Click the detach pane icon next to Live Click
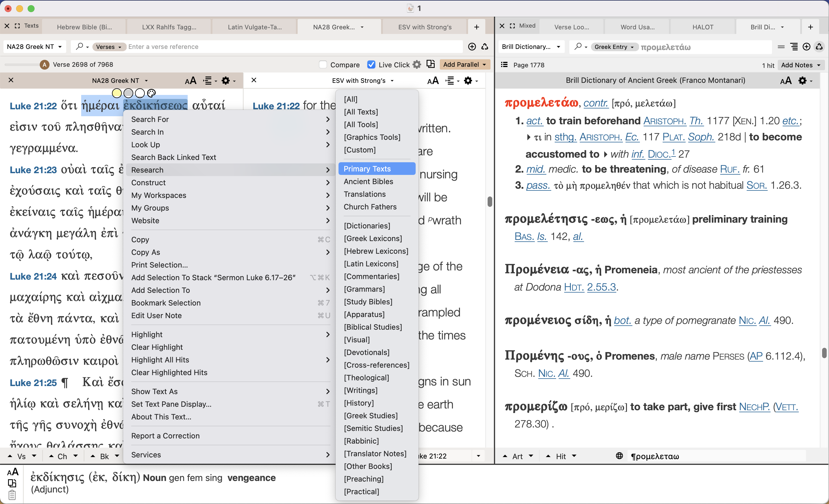The width and height of the screenshot is (829, 504). (430, 64)
